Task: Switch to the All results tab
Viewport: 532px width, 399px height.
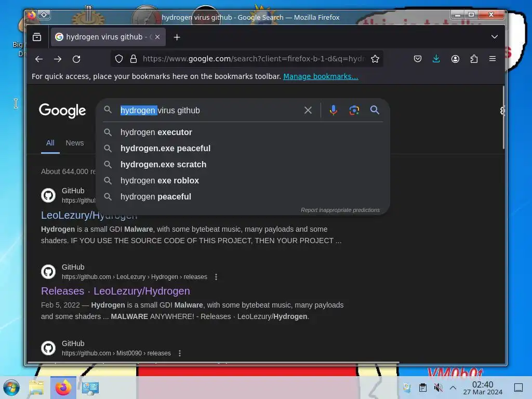Action: (50, 143)
